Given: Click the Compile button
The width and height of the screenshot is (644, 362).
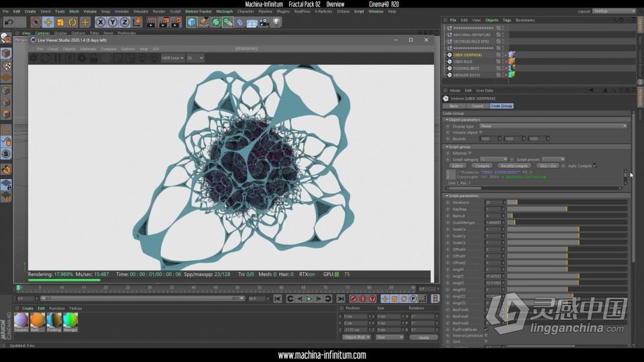Looking at the screenshot, I should point(482,166).
